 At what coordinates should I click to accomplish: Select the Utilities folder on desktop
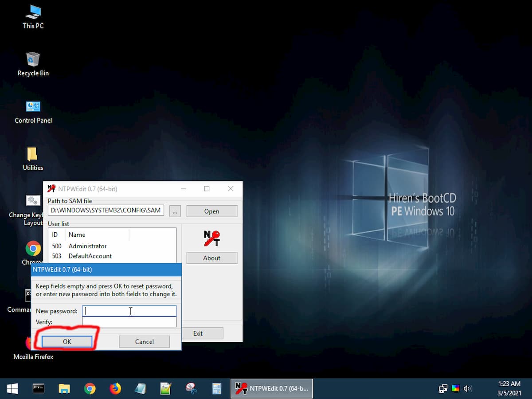click(33, 159)
